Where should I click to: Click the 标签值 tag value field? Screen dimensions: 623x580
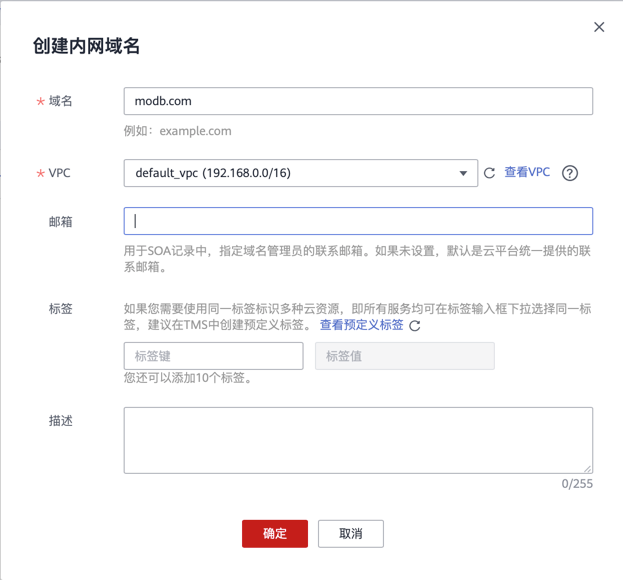pyautogui.click(x=404, y=356)
